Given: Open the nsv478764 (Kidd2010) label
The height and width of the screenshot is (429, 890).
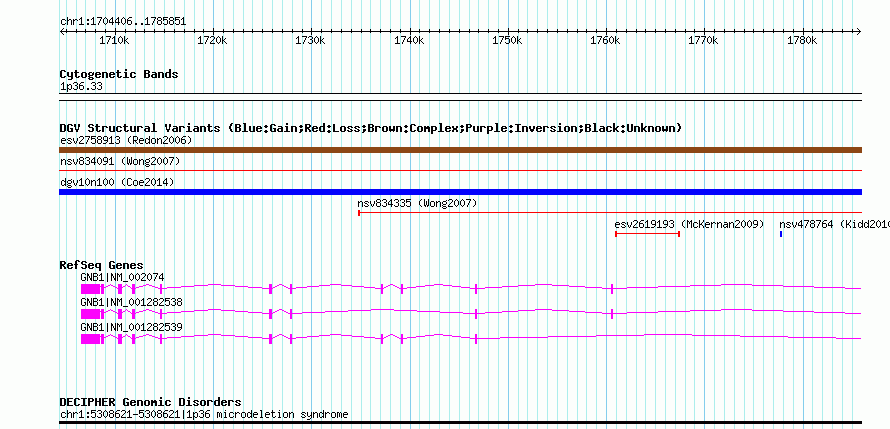Looking at the screenshot, I should [834, 224].
